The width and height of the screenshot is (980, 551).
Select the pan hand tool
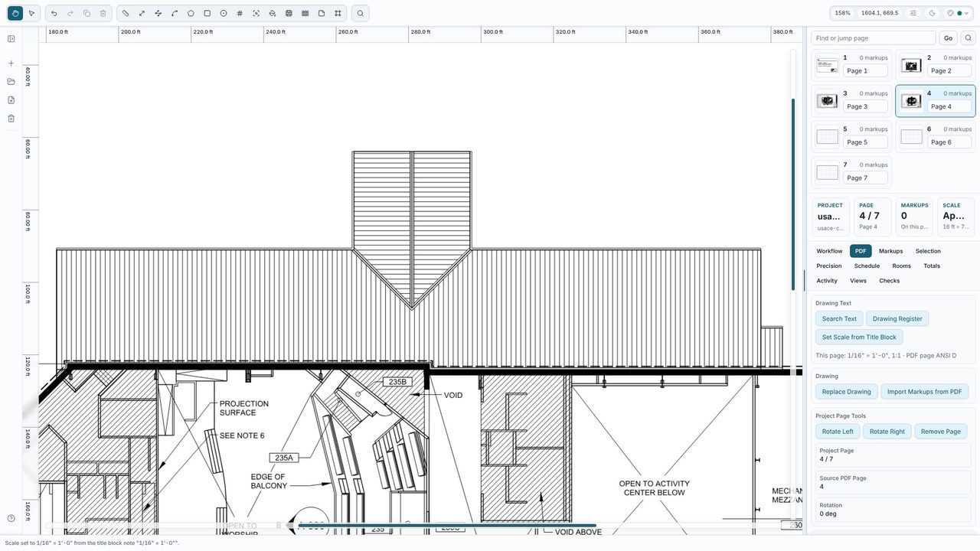click(x=15, y=13)
